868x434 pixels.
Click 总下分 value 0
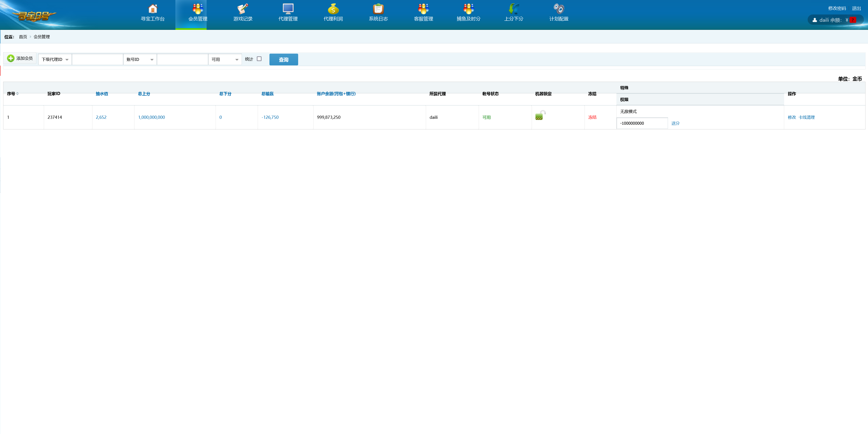221,117
